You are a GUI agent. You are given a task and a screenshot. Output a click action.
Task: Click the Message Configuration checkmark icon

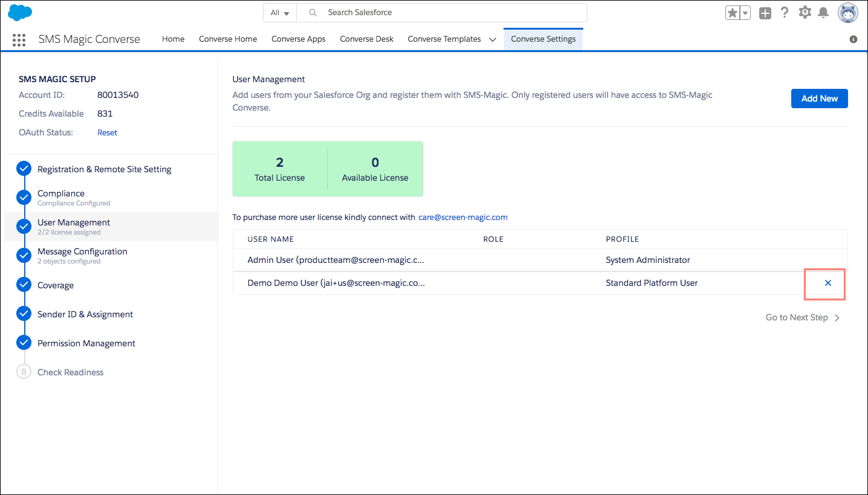(24, 256)
